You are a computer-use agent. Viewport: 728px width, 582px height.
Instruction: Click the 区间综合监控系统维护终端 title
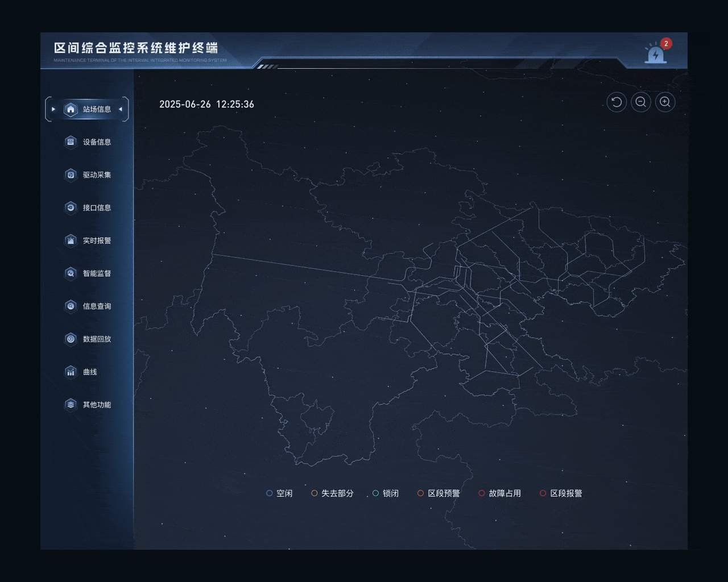136,48
